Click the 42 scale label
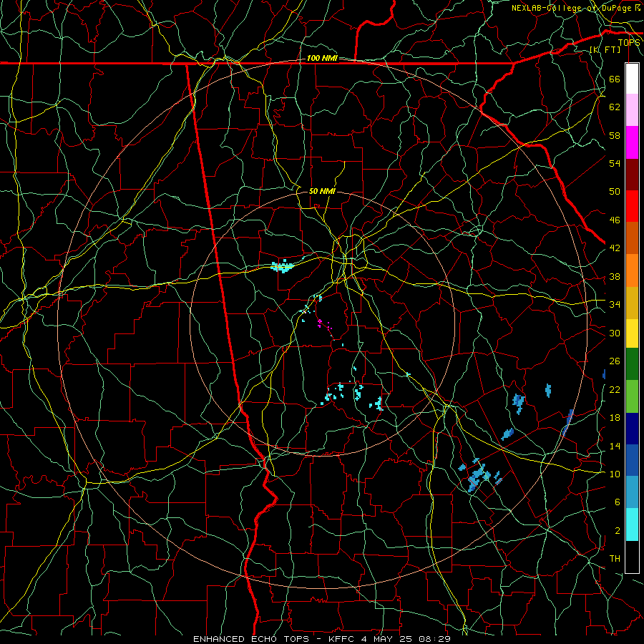The image size is (644, 644). tap(615, 248)
